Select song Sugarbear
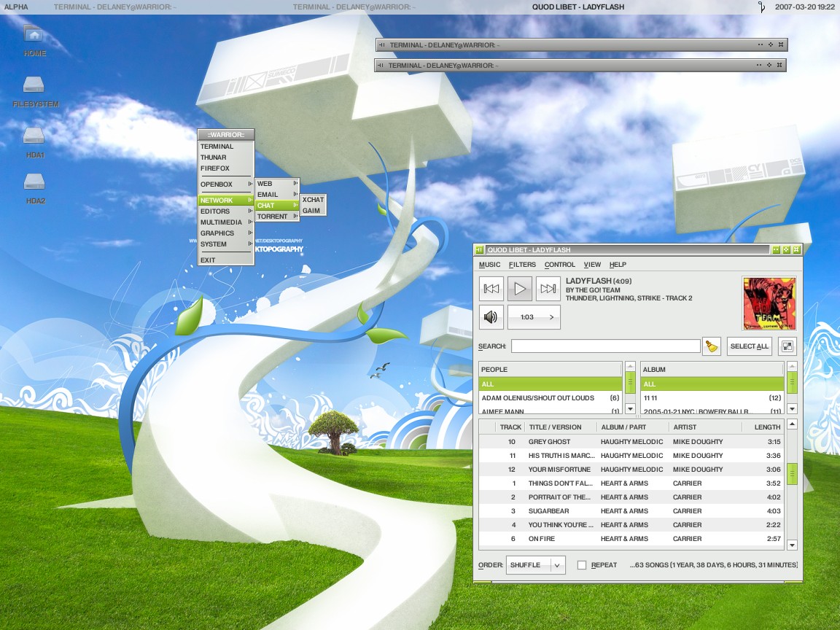The image size is (840, 630). (631, 511)
